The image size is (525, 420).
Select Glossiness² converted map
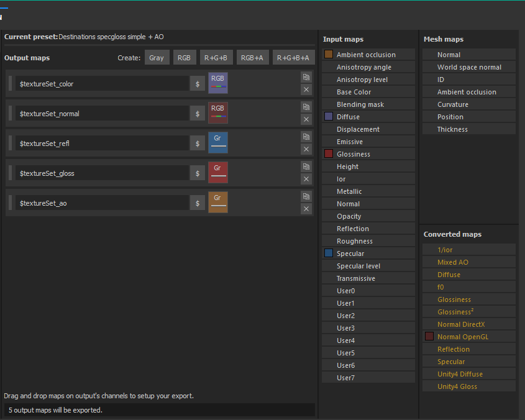coord(468,311)
